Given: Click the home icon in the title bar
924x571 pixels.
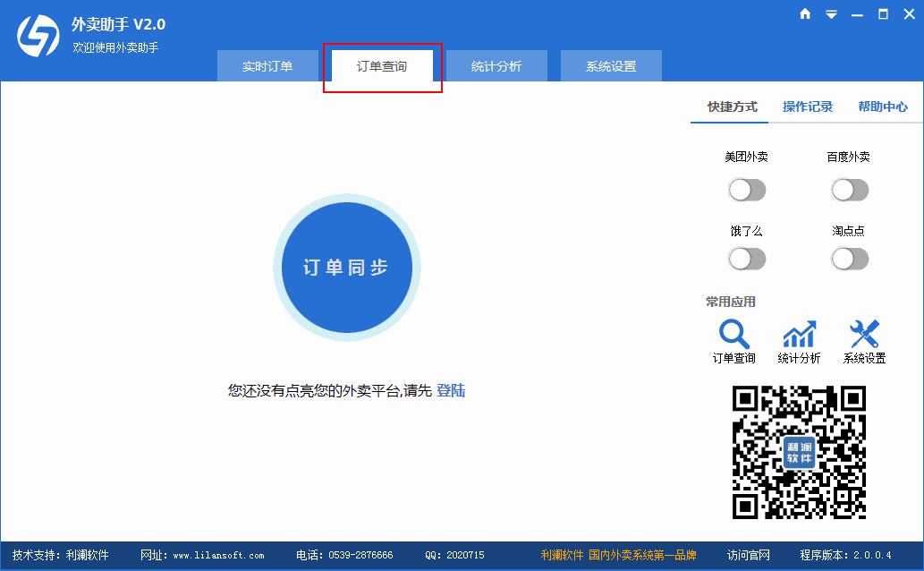Looking at the screenshot, I should (x=804, y=14).
